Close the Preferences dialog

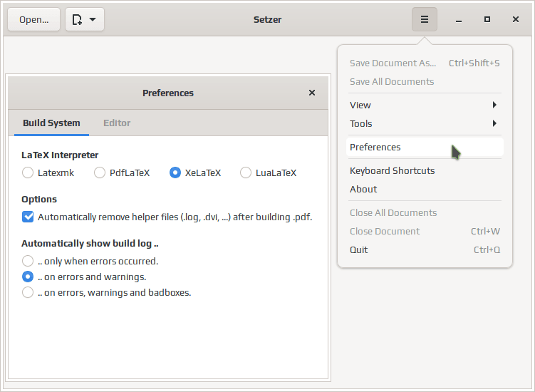312,93
